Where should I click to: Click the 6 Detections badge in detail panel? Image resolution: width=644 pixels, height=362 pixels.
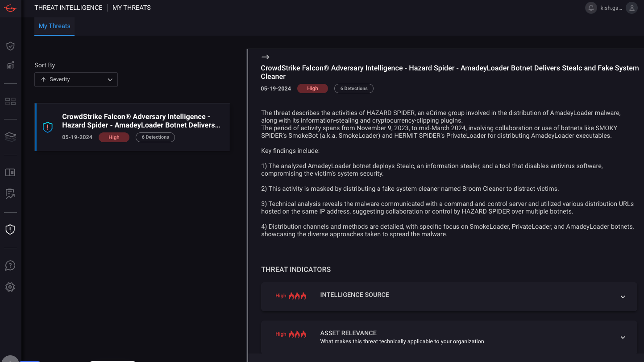(353, 88)
